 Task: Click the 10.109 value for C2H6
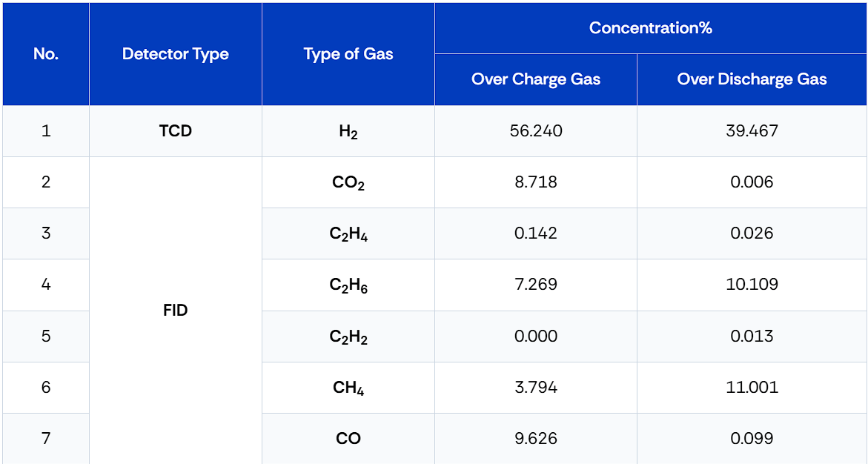coord(752,285)
